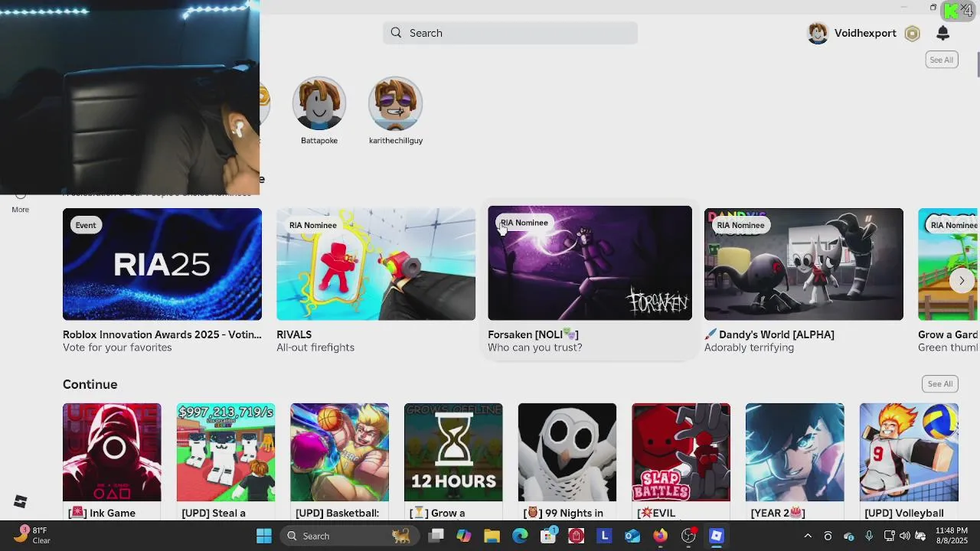Open the Forsaken [NOLI] game thumbnail

(x=590, y=263)
